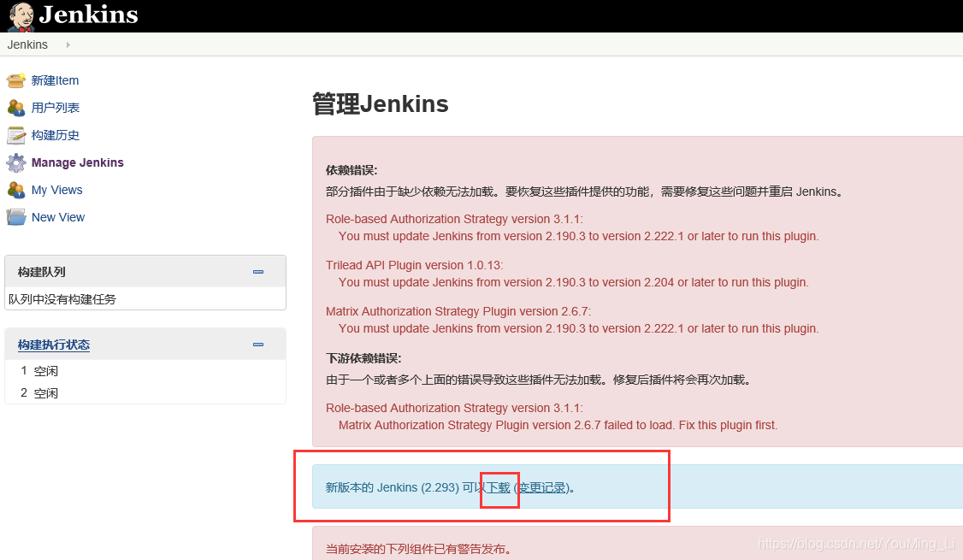Click the first Role-based Authorization Strategy version 3.1.1 line
The image size is (963, 560).
point(454,219)
